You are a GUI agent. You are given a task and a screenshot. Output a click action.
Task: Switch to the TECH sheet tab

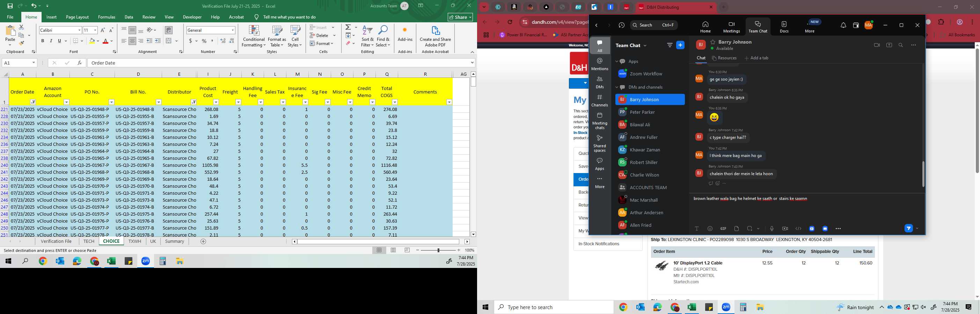[x=89, y=241]
